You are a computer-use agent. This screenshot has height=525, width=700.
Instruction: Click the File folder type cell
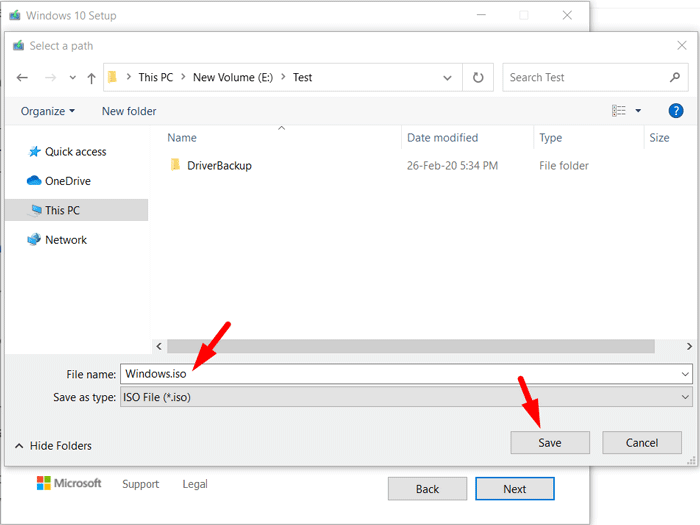click(564, 166)
